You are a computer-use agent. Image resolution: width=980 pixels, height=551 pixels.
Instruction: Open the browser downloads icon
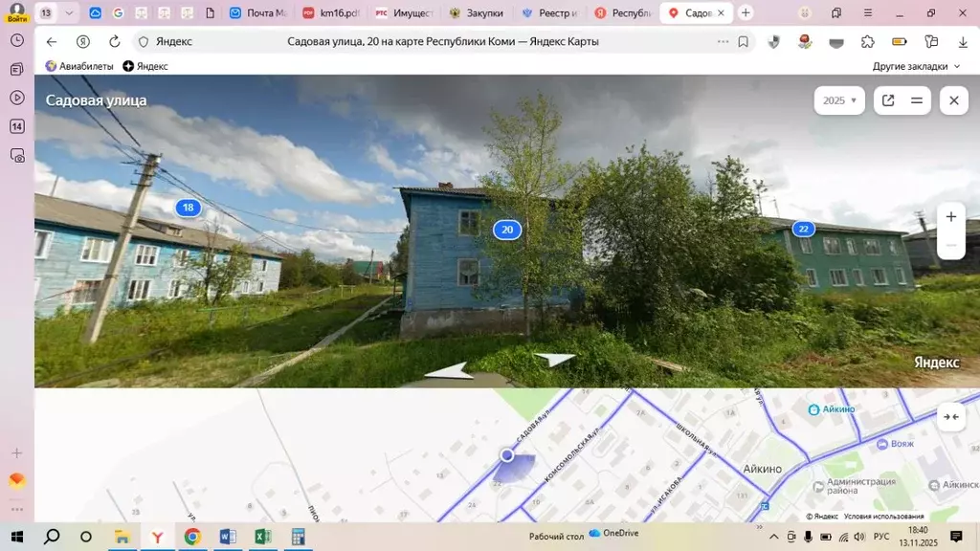point(963,42)
